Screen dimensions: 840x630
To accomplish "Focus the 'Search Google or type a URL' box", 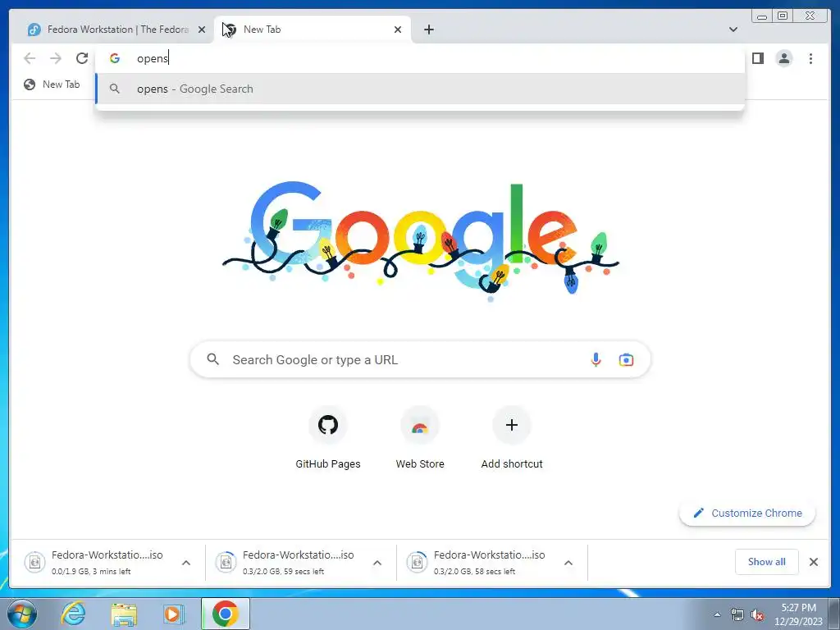I will tap(420, 359).
